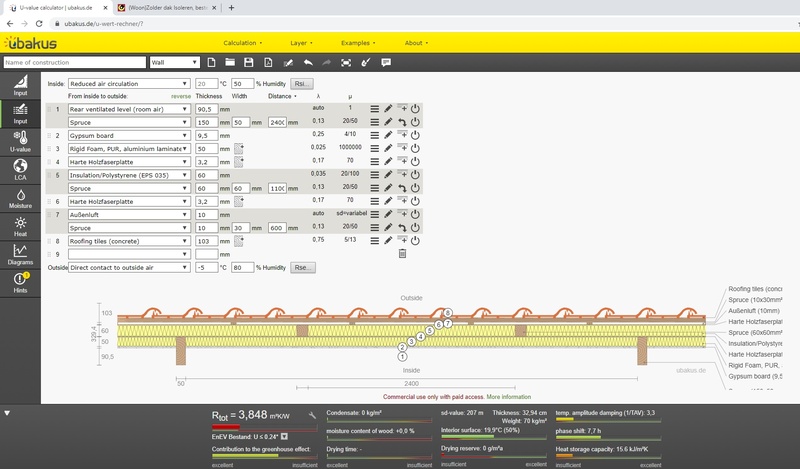Toggle power icon for Roofing tiles layer

click(x=415, y=240)
